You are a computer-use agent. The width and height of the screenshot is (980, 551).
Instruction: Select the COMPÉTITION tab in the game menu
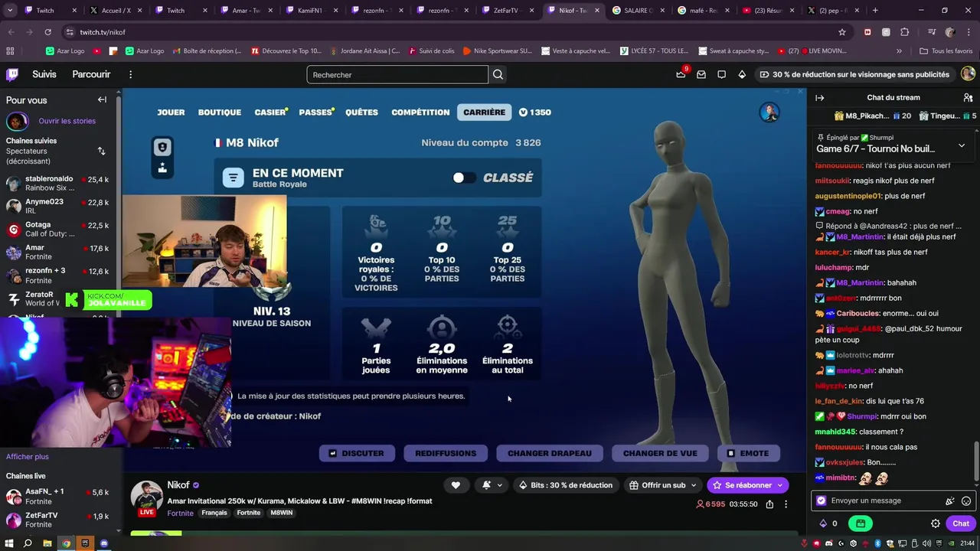[x=420, y=112]
